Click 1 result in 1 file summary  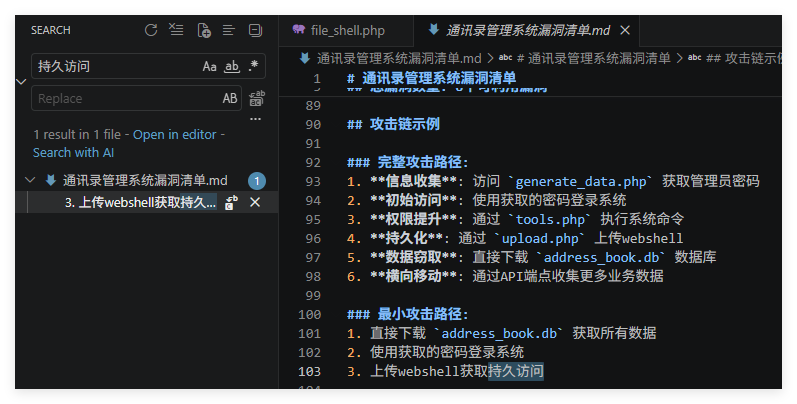(x=77, y=135)
